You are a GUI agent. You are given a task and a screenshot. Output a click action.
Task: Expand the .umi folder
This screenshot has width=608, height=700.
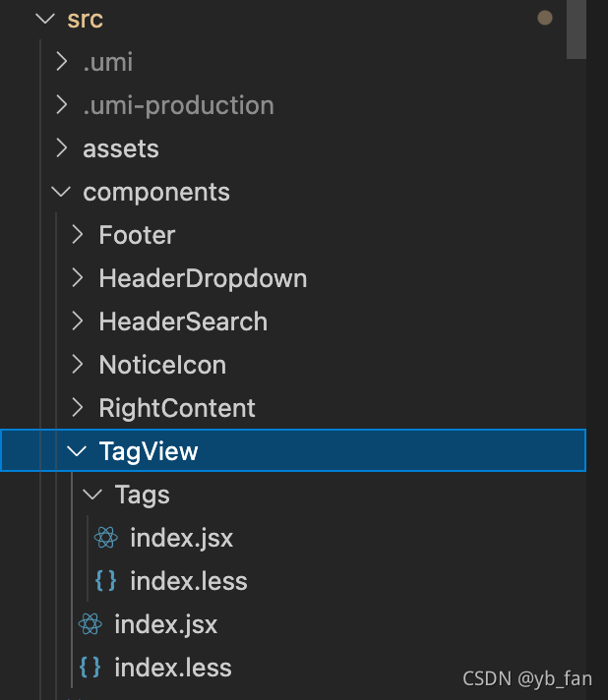[61, 62]
